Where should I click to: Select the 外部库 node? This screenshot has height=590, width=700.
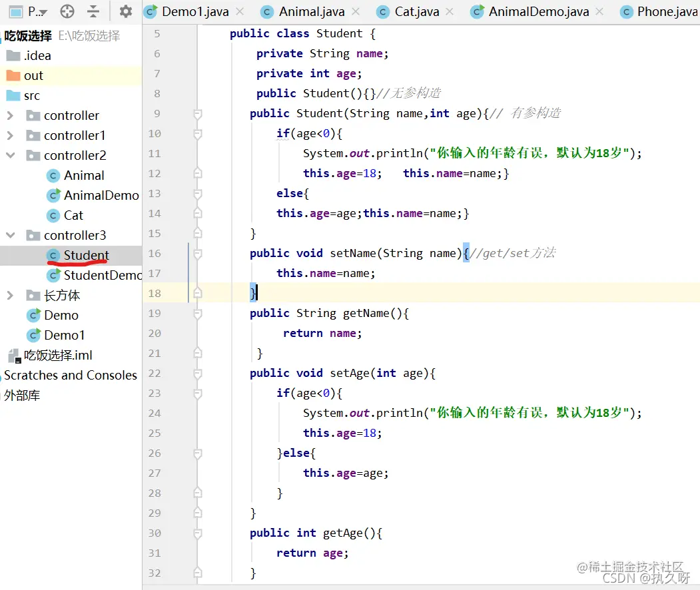tap(22, 395)
